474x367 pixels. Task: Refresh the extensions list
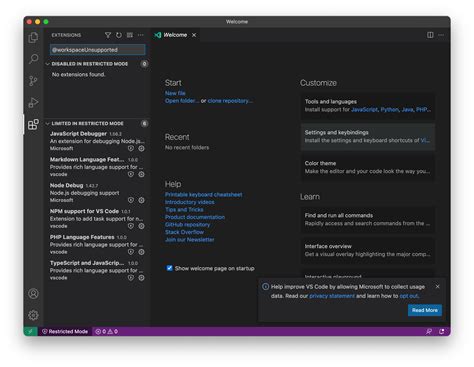point(119,35)
